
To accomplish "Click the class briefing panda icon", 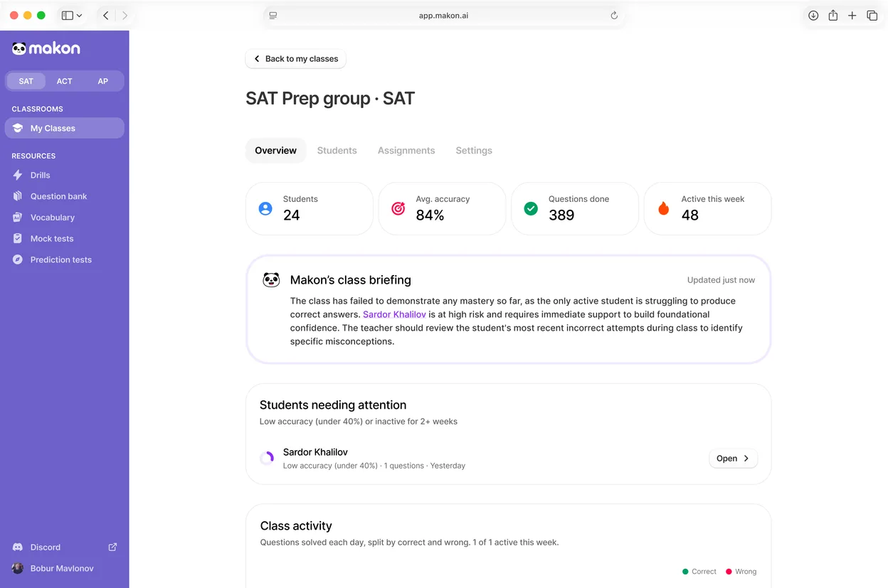I will (271, 280).
